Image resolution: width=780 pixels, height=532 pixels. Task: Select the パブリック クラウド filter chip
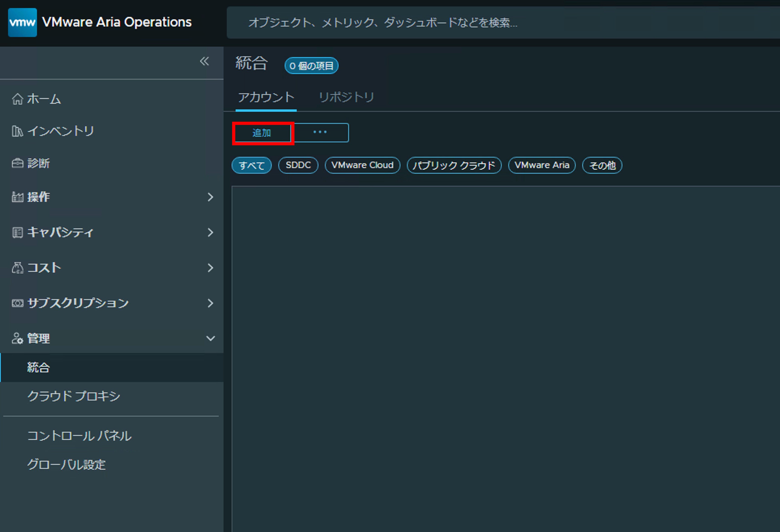click(454, 165)
